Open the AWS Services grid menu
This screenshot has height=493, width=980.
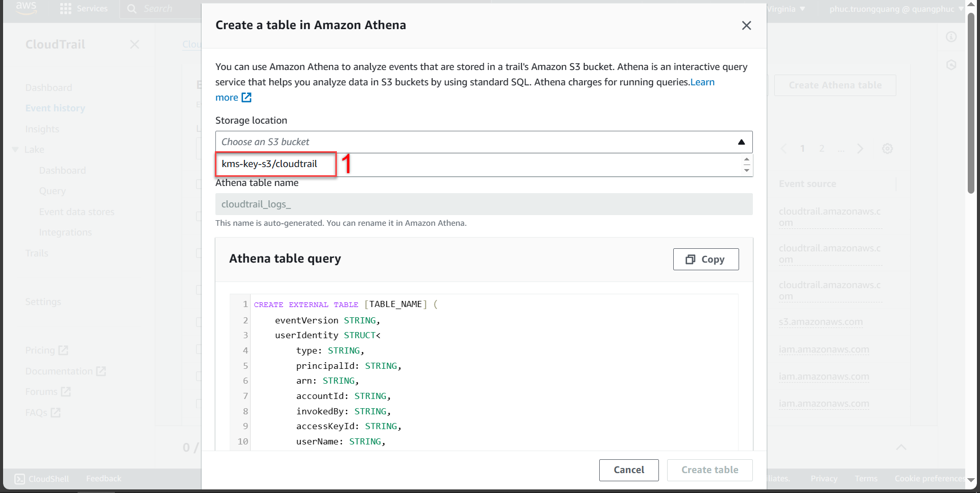point(66,9)
